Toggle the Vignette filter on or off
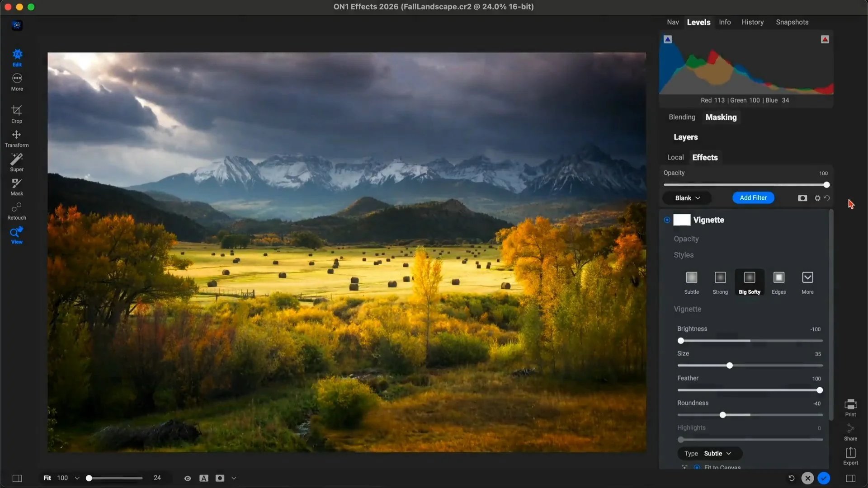868x488 pixels. tap(667, 220)
